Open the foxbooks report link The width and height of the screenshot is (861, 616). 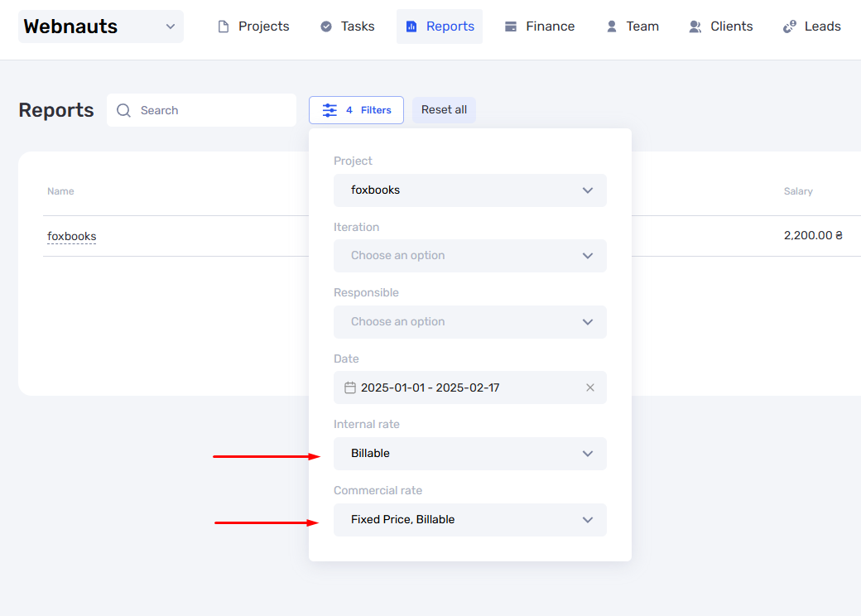[71, 236]
